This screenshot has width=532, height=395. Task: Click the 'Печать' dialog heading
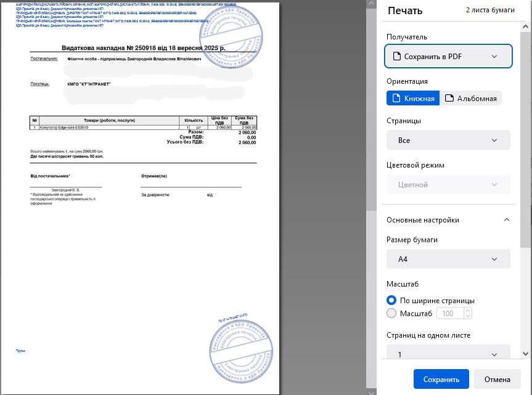405,11
